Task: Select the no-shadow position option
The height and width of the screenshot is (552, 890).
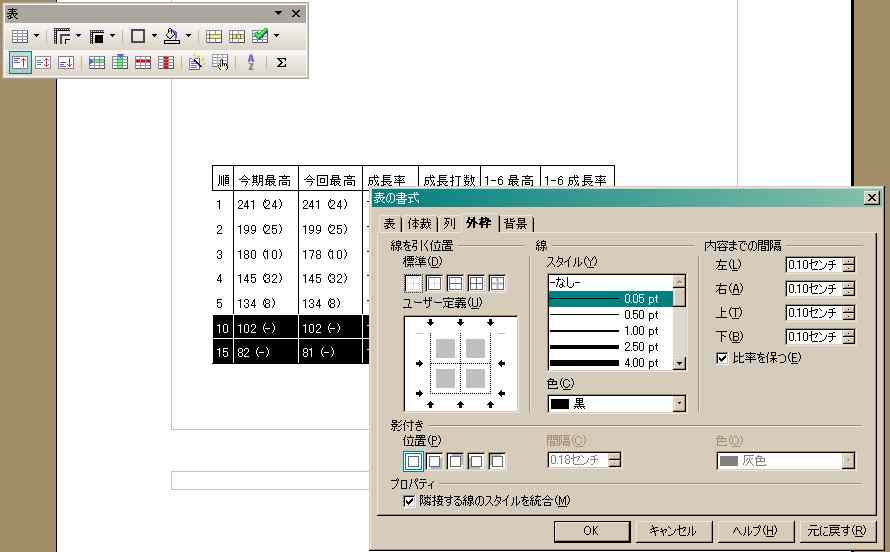Action: click(412, 460)
